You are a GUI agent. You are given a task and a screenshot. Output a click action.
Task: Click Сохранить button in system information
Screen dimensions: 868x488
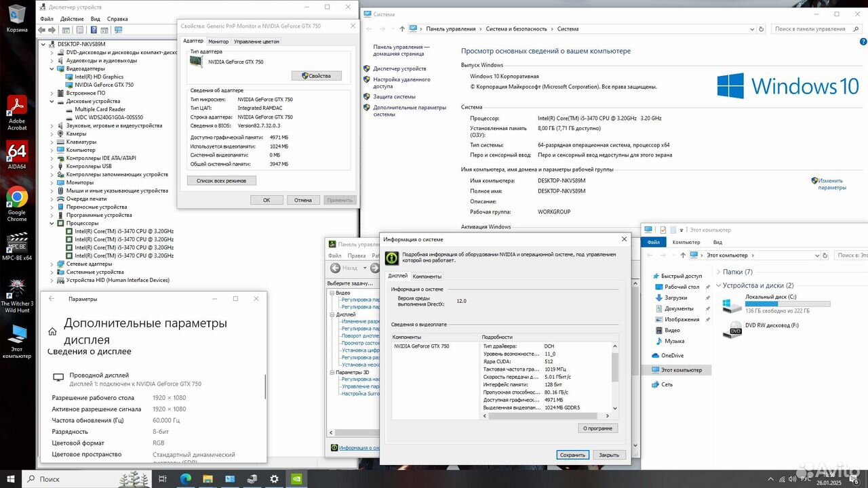(572, 455)
